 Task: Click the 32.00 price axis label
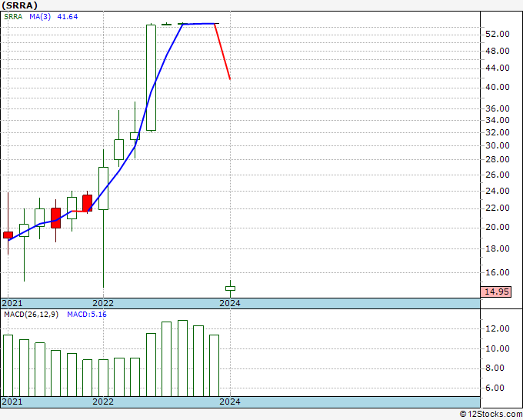click(x=497, y=132)
